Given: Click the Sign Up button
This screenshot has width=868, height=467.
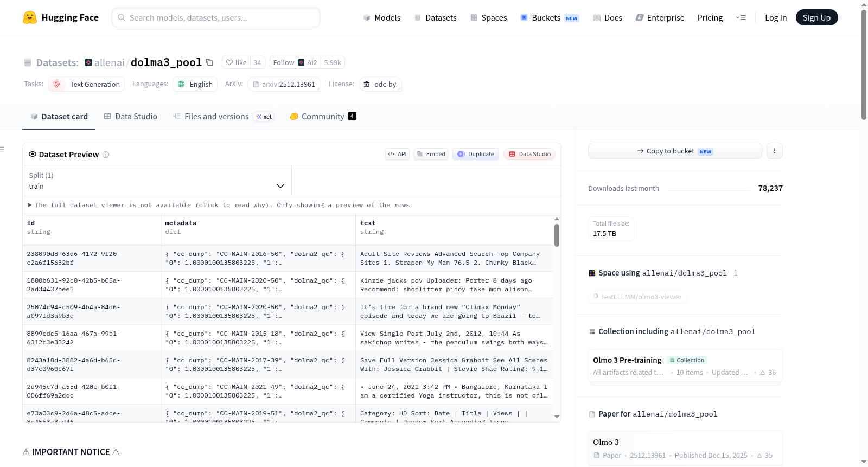Looking at the screenshot, I should point(816,17).
